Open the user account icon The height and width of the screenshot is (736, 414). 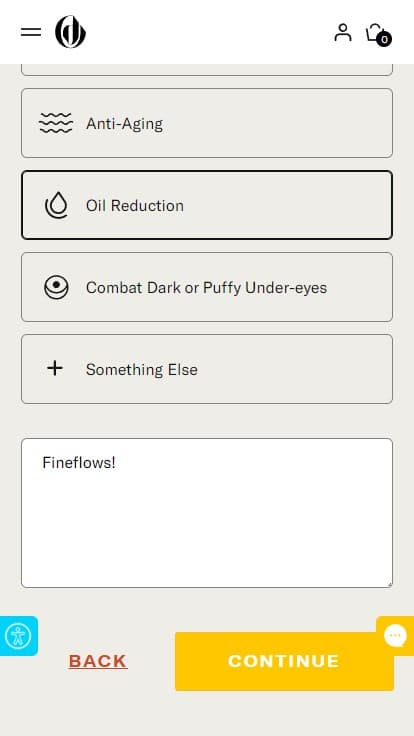(x=343, y=32)
